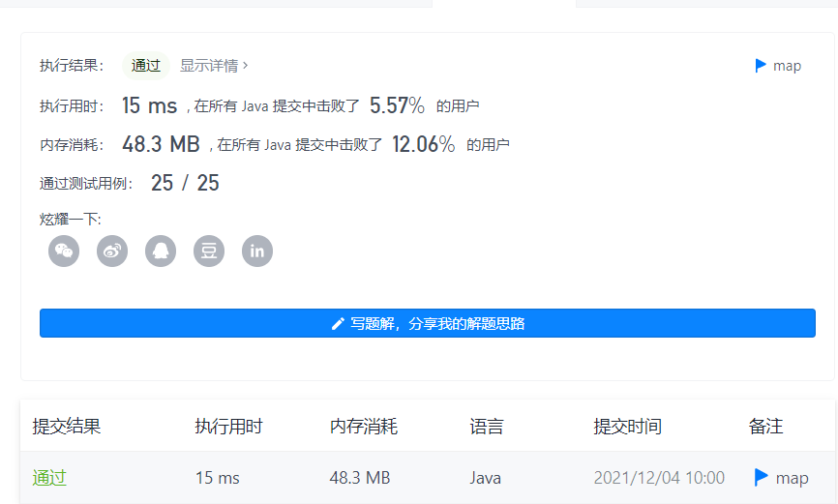Click the 15 ms cell in table row

click(218, 477)
